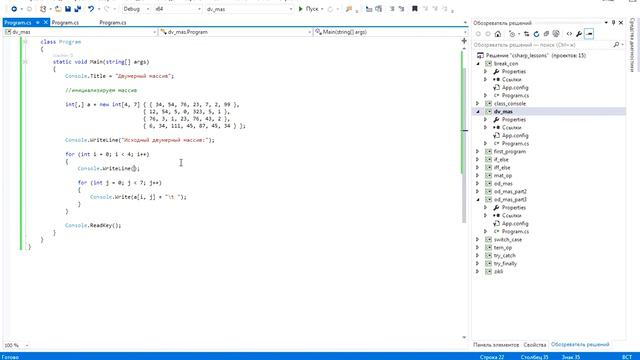This screenshot has height=360, width=640.
Task: Click the navigate backward toolbar icon
Action: pyautogui.click(x=13, y=9)
